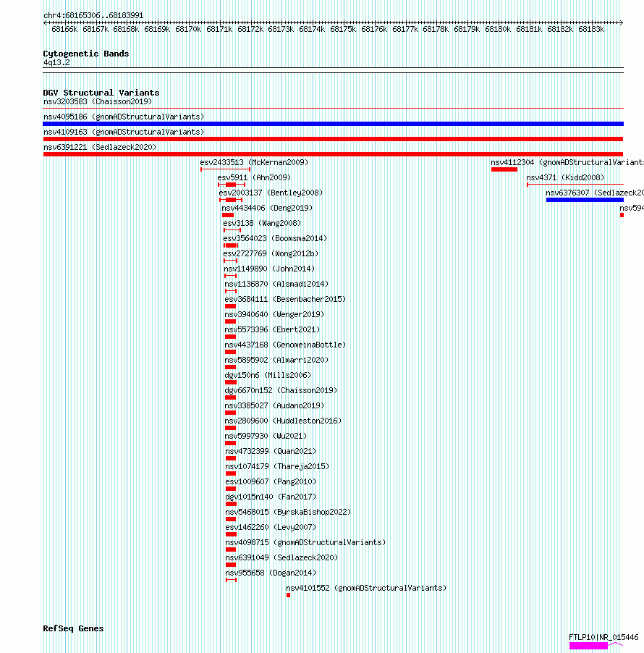The image size is (644, 653).
Task: Select the 4q13.2 band label
Action: [56, 62]
